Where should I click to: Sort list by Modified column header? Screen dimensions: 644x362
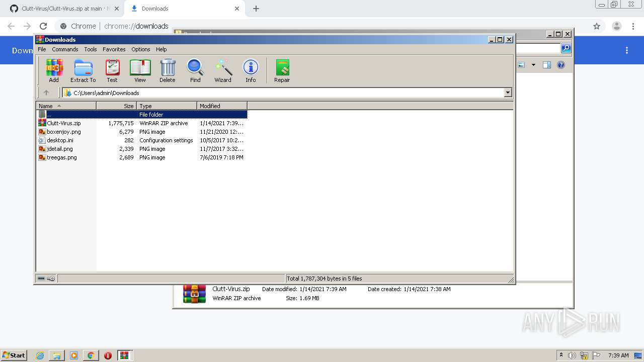222,106
